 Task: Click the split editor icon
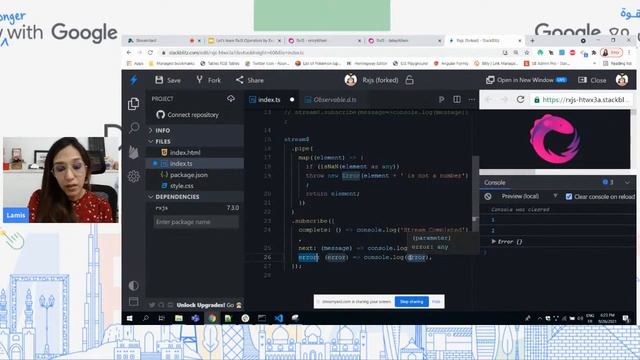[x=457, y=99]
